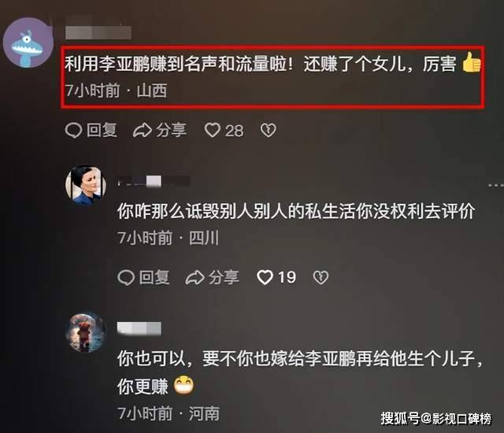Click the grinning emoji in Henan reply

tap(183, 385)
